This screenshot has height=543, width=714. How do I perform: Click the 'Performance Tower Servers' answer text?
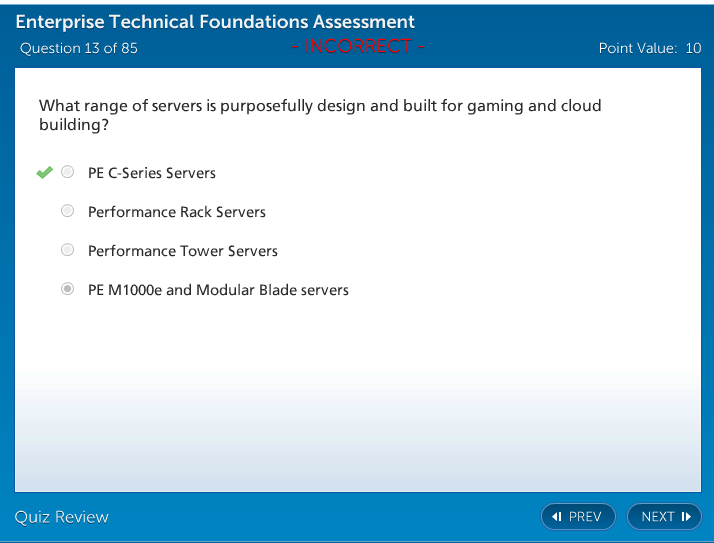pyautogui.click(x=182, y=251)
